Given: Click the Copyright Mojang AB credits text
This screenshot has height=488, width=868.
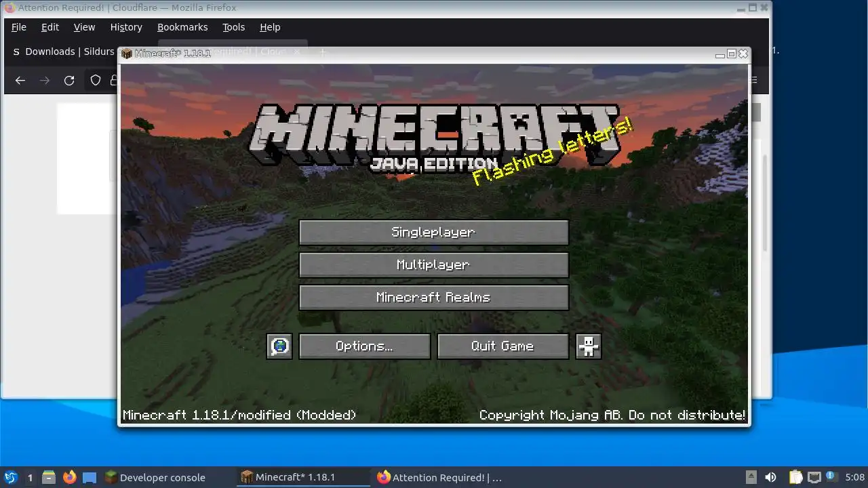Looking at the screenshot, I should click(612, 415).
